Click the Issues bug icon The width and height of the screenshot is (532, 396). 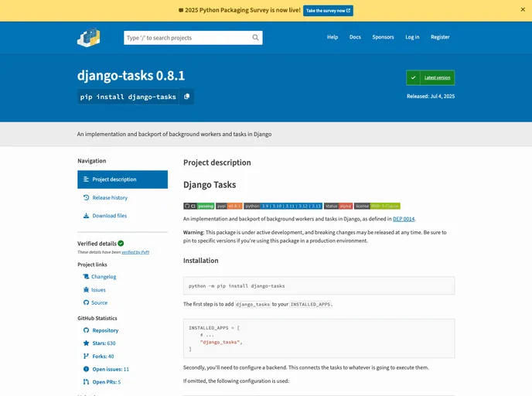(x=86, y=290)
